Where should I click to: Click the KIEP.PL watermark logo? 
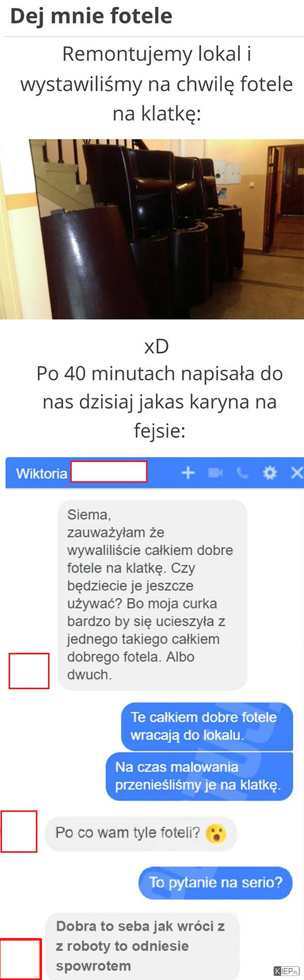[x=287, y=971]
